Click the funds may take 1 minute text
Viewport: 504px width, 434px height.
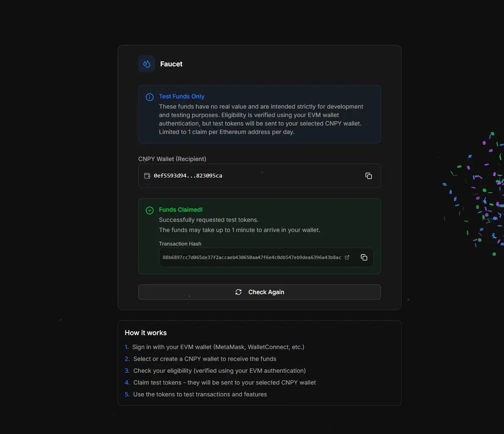(239, 230)
